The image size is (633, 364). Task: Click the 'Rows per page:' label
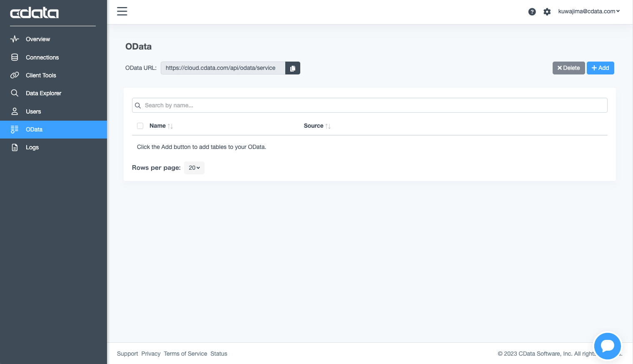[x=156, y=168]
